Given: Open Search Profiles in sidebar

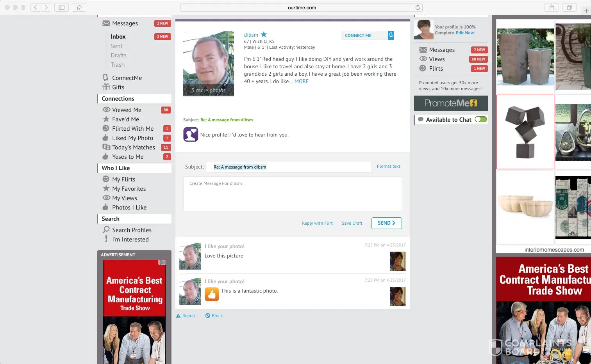Looking at the screenshot, I should [132, 230].
